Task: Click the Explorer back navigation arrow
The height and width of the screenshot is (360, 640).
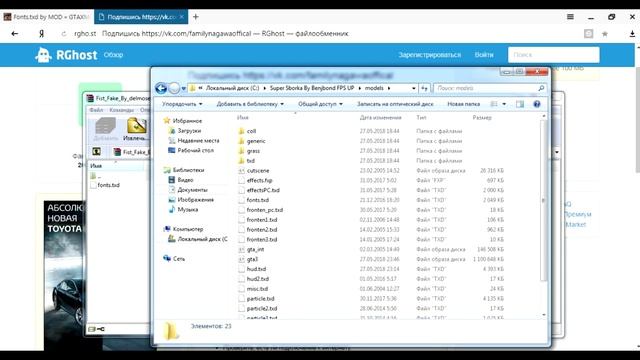Action: coord(161,88)
